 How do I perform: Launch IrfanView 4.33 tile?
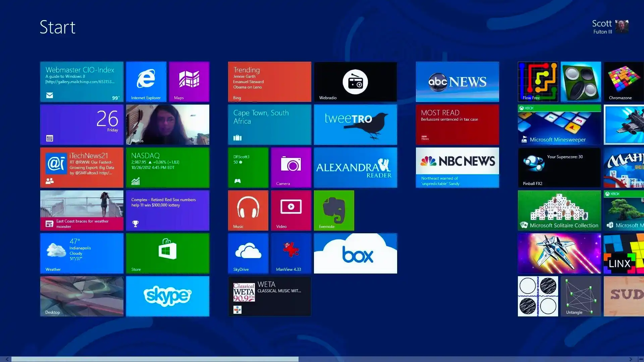pyautogui.click(x=291, y=253)
